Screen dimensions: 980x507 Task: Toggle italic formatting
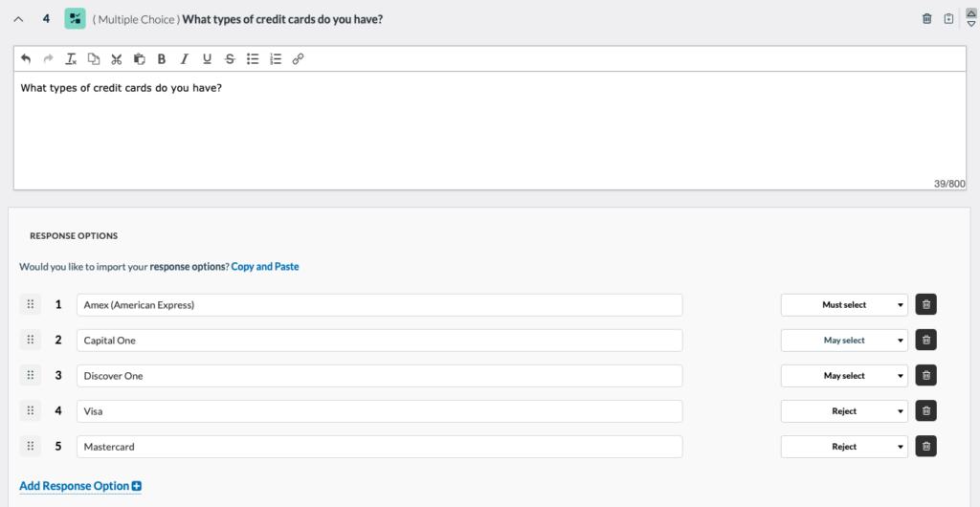pyautogui.click(x=185, y=58)
